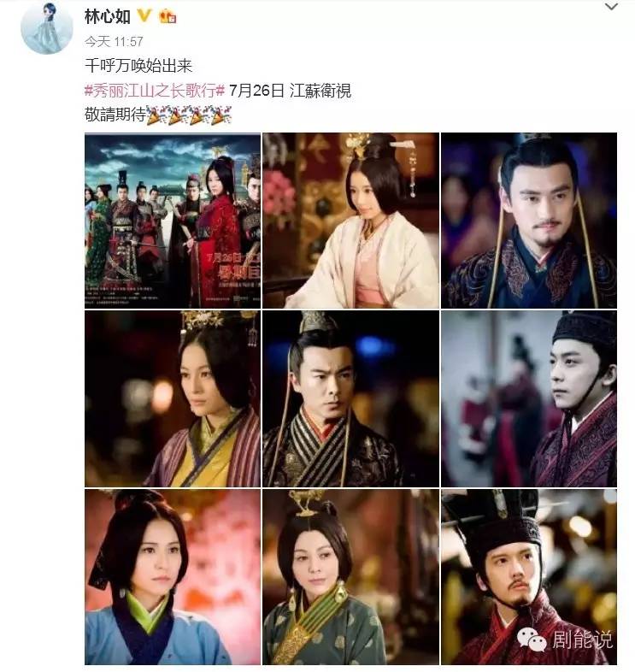Click the 今天 11:57 timestamp

(114, 42)
